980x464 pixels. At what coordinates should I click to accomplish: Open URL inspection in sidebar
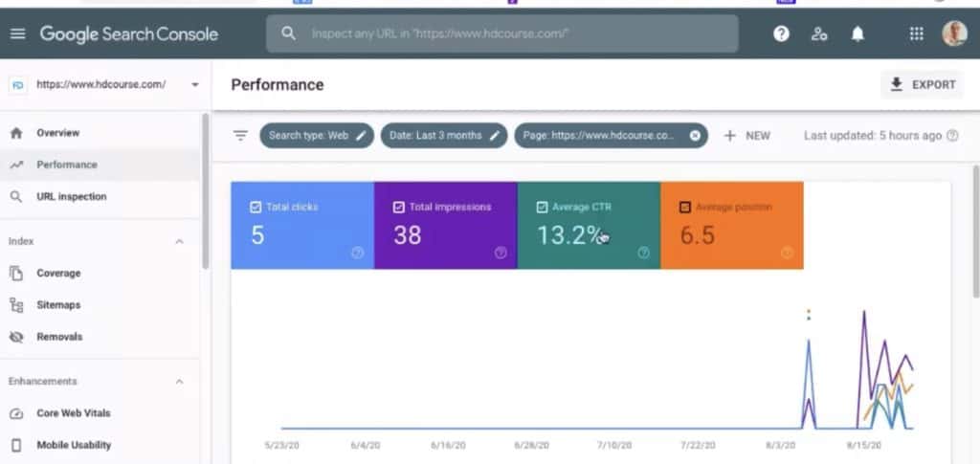tap(100, 197)
